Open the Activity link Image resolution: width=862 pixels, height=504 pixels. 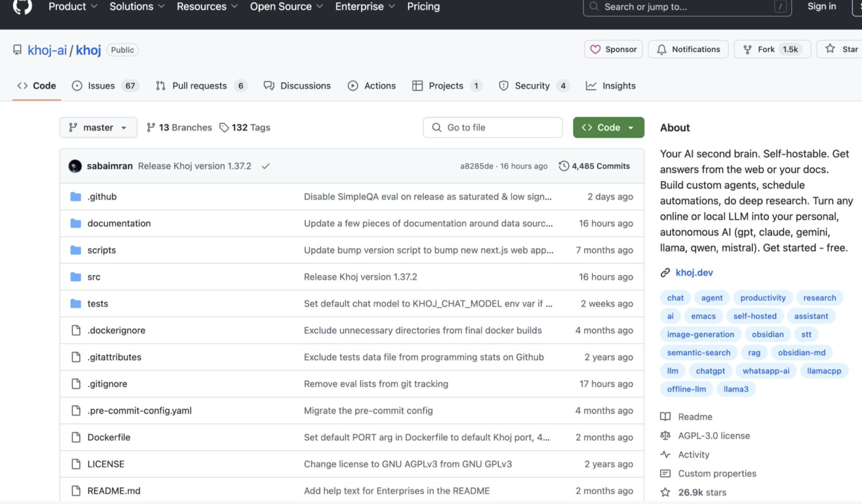pyautogui.click(x=685, y=454)
